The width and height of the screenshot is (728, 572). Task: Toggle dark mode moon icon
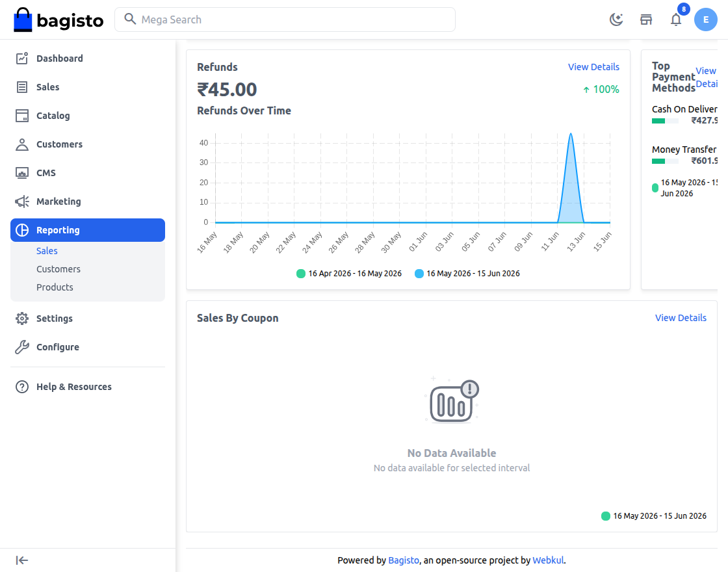[x=616, y=19]
